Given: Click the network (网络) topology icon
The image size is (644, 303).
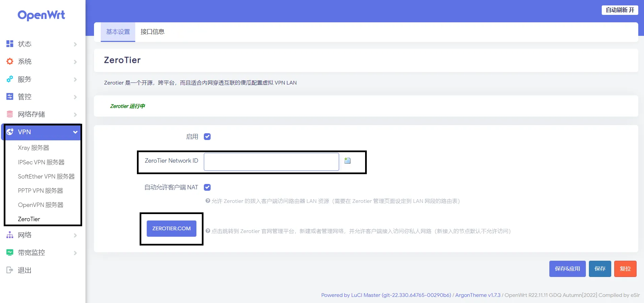Looking at the screenshot, I should (x=10, y=235).
